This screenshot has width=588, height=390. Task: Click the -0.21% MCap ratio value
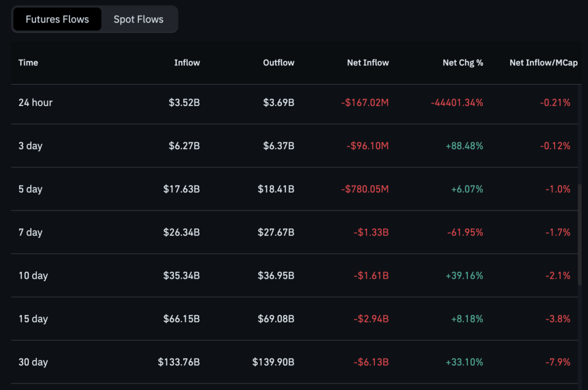555,103
